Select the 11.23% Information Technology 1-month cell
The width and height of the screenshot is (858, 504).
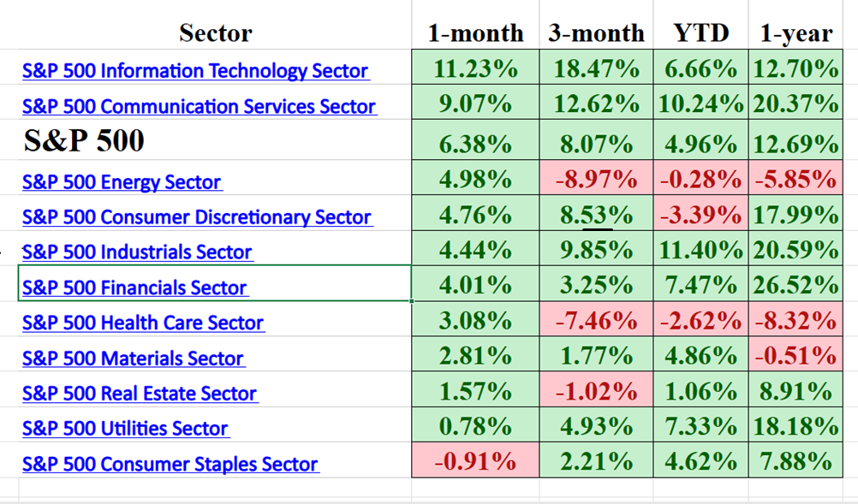pyautogui.click(x=475, y=69)
